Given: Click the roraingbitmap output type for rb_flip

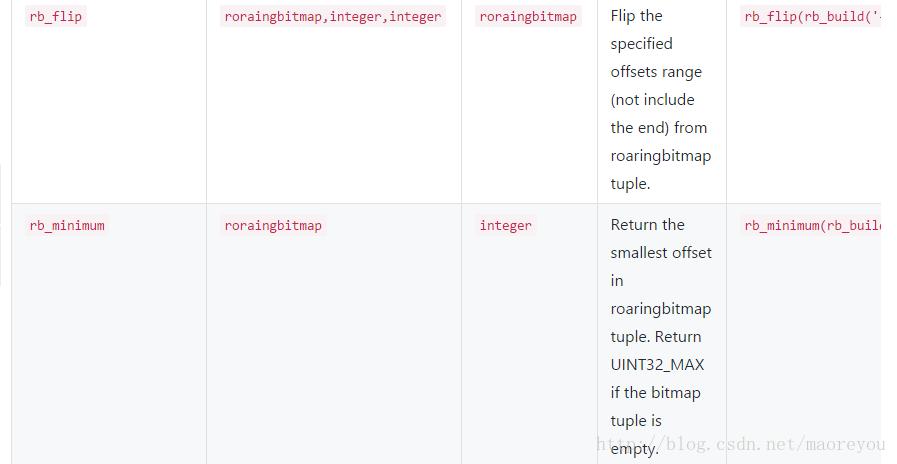Looking at the screenshot, I should click(528, 17).
